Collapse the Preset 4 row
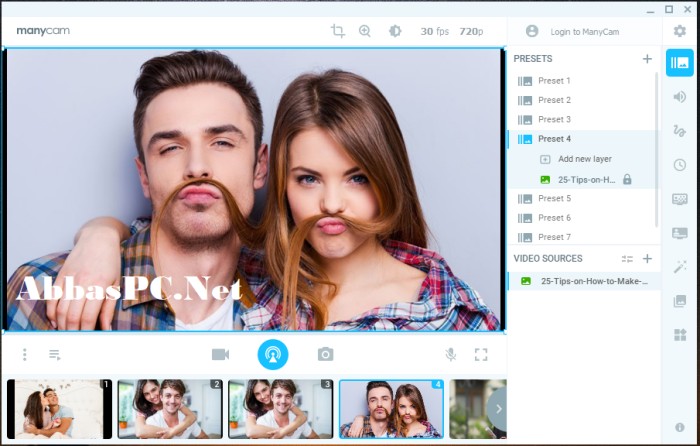700x446 pixels. 582,139
